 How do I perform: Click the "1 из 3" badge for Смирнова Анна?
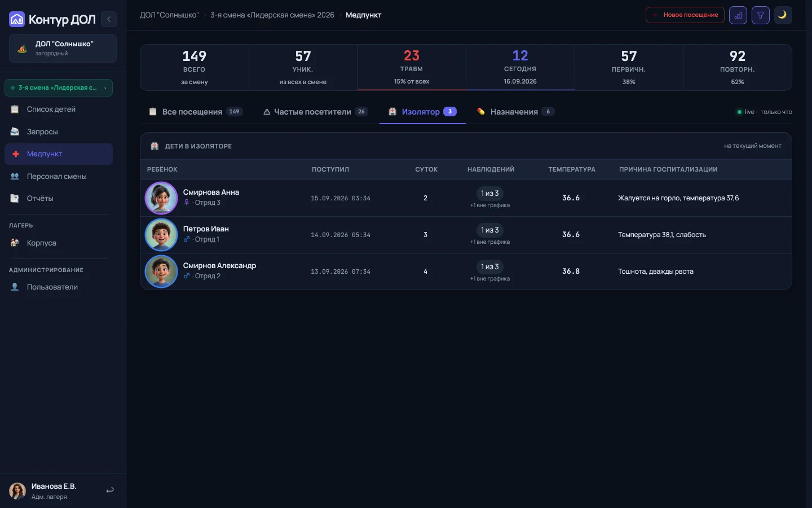490,194
